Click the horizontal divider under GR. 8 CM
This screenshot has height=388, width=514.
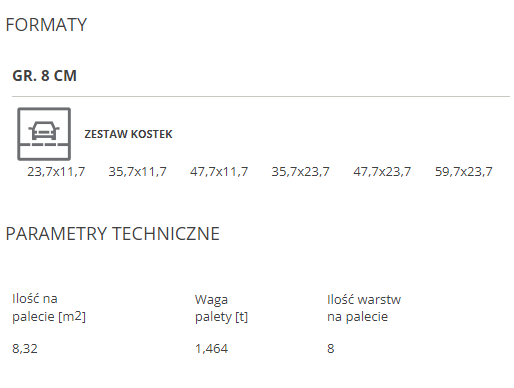[261, 97]
